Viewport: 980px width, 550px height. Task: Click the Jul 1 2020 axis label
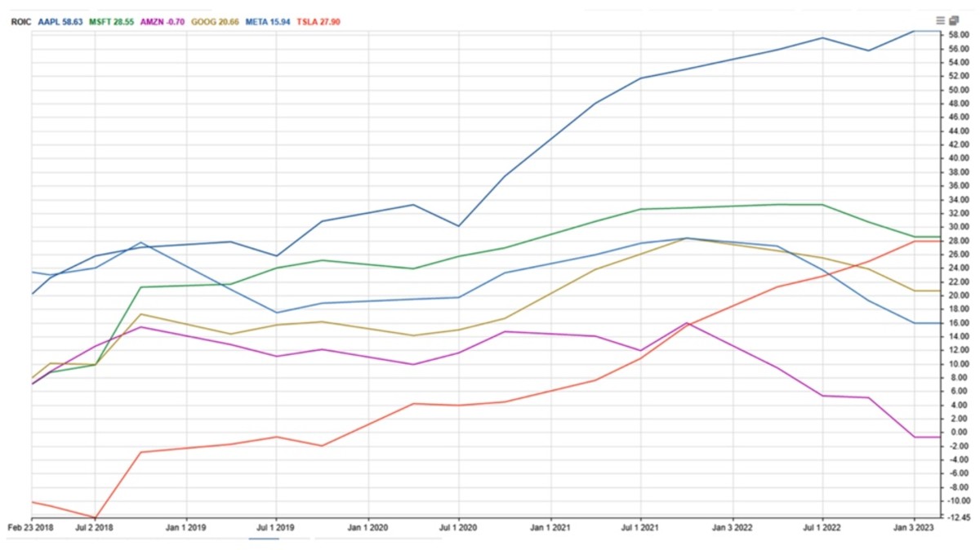tap(457, 528)
